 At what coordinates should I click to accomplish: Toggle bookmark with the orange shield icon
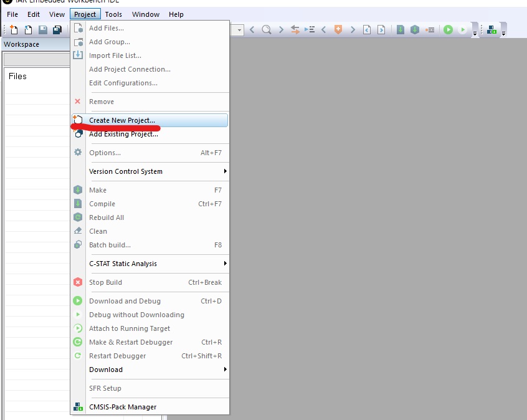[338, 29]
